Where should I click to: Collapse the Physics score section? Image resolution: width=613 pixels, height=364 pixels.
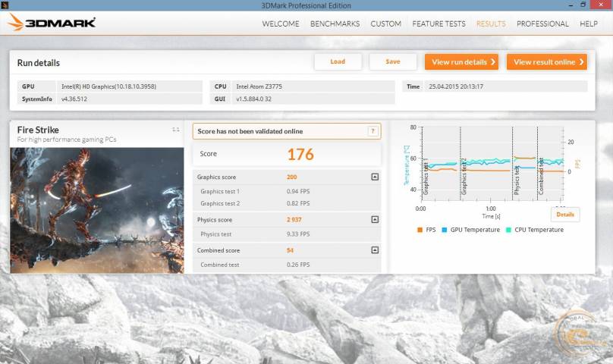(x=375, y=220)
